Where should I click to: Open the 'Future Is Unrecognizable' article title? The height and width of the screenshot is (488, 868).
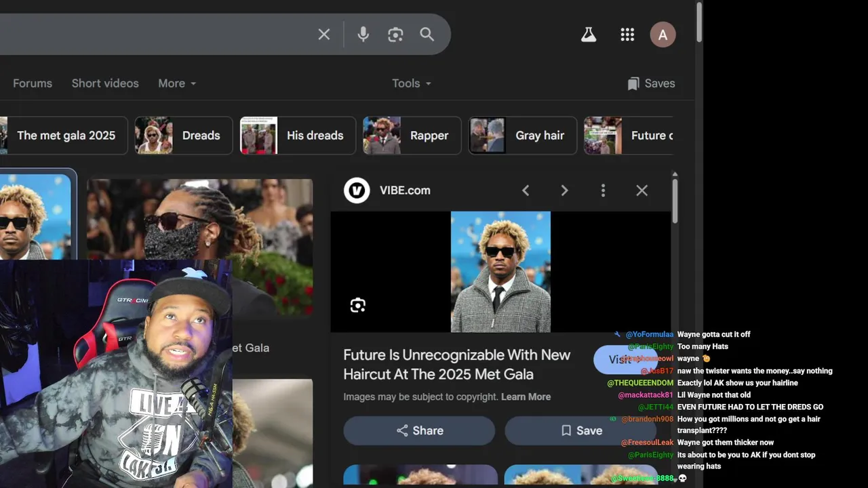(x=456, y=365)
